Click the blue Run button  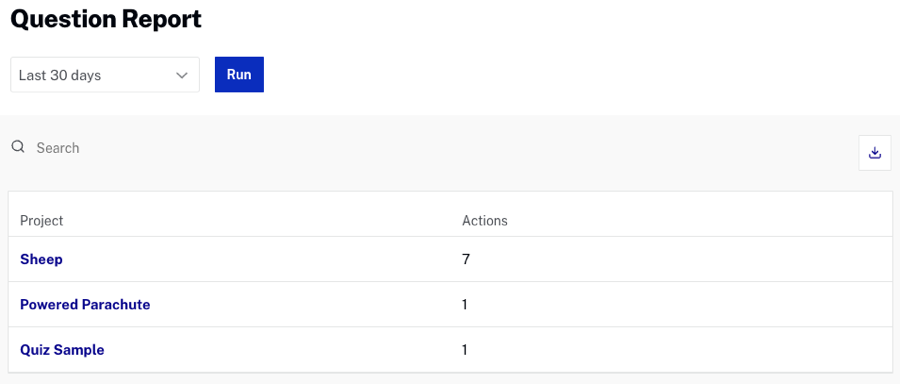[x=239, y=75]
